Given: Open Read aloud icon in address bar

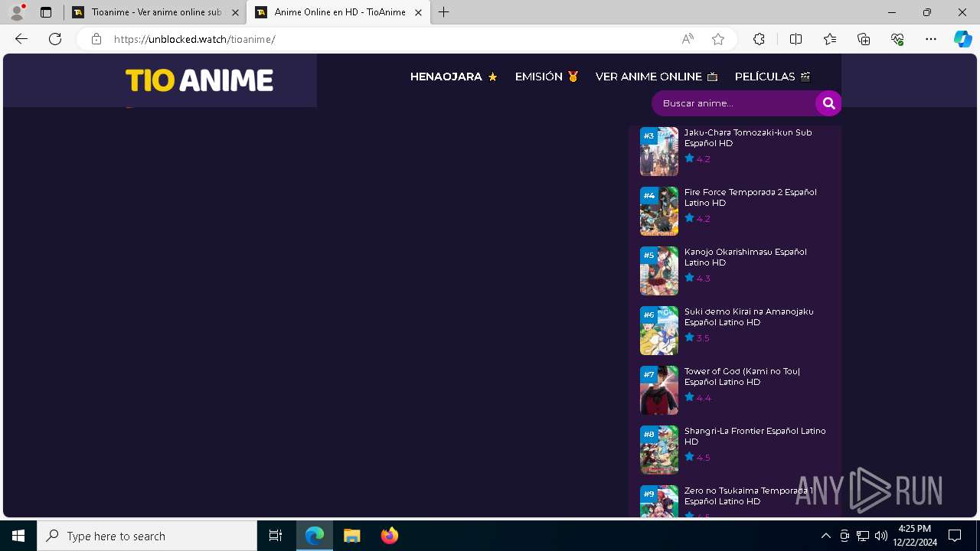Looking at the screenshot, I should 688,39.
